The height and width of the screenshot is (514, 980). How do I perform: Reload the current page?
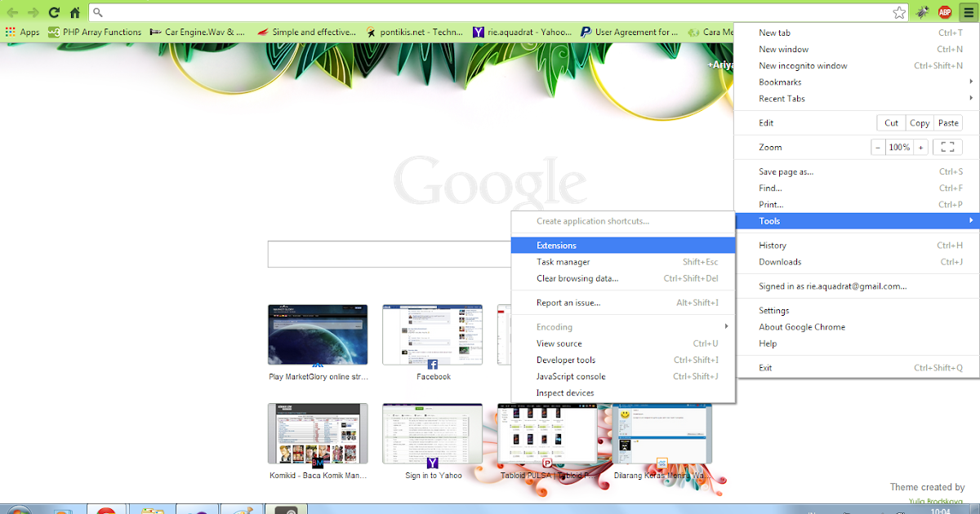(54, 12)
